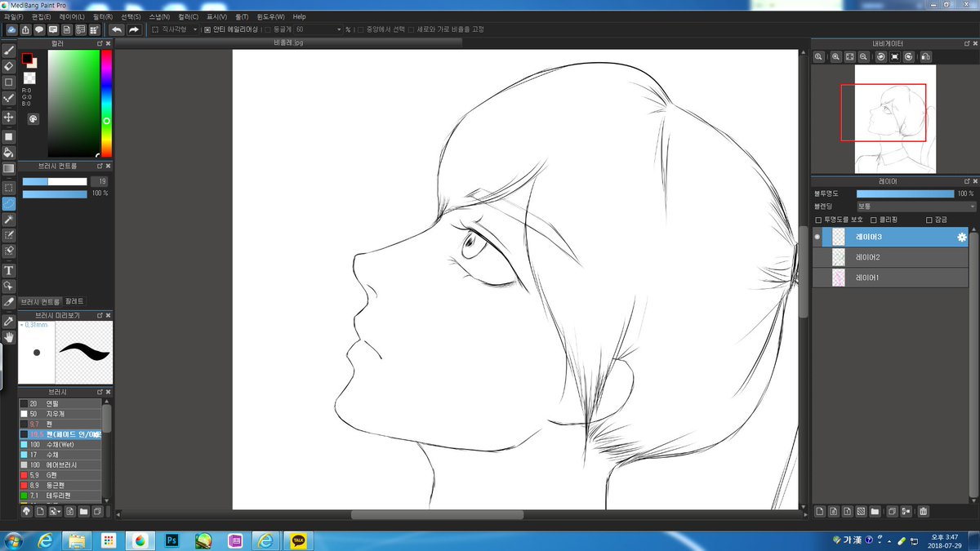
Task: Select the Text tool
Action: [9, 270]
